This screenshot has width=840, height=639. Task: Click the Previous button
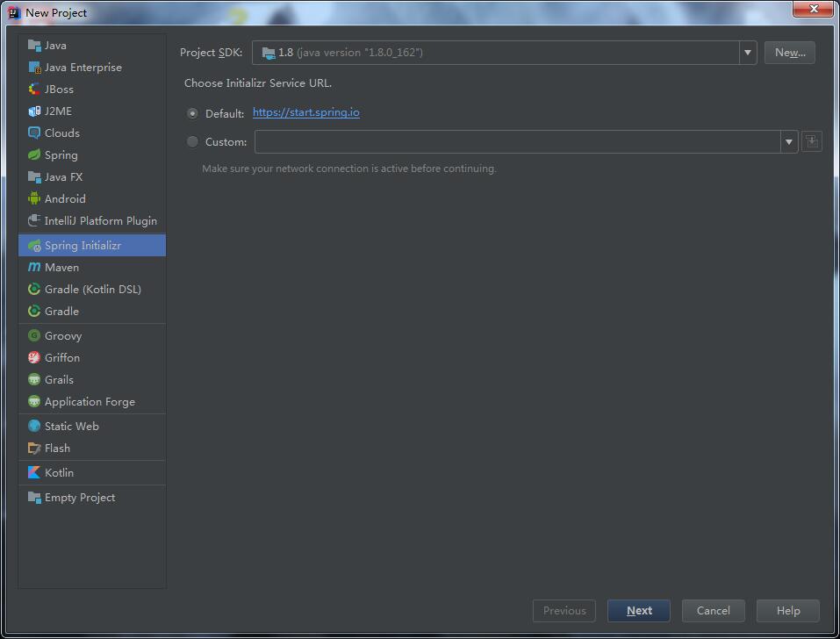564,611
